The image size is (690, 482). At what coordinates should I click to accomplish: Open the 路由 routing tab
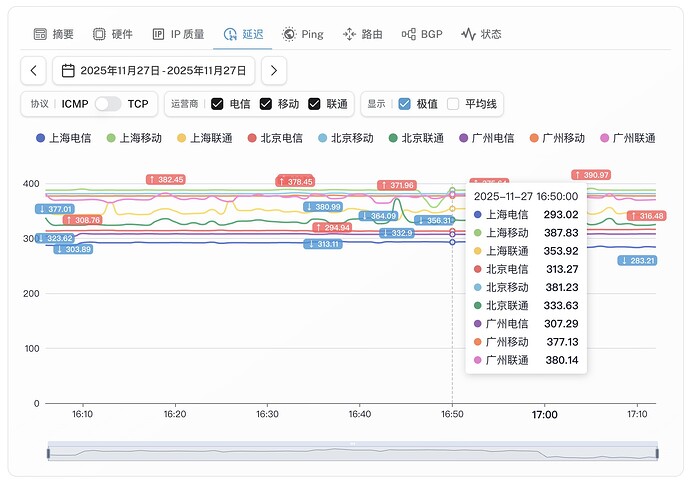[x=363, y=34]
